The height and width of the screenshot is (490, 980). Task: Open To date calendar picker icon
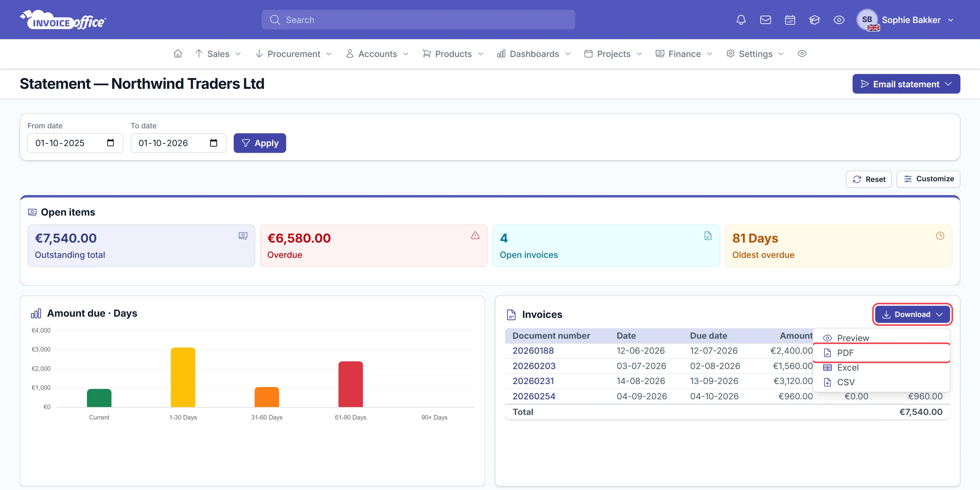214,143
